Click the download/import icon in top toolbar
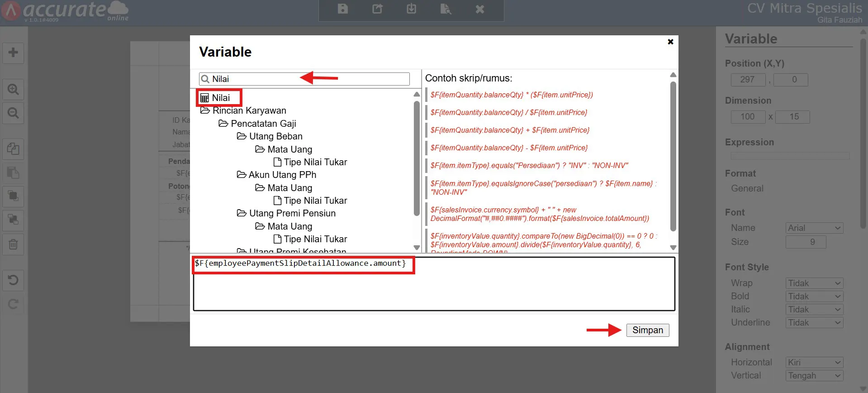This screenshot has height=393, width=868. [411, 9]
